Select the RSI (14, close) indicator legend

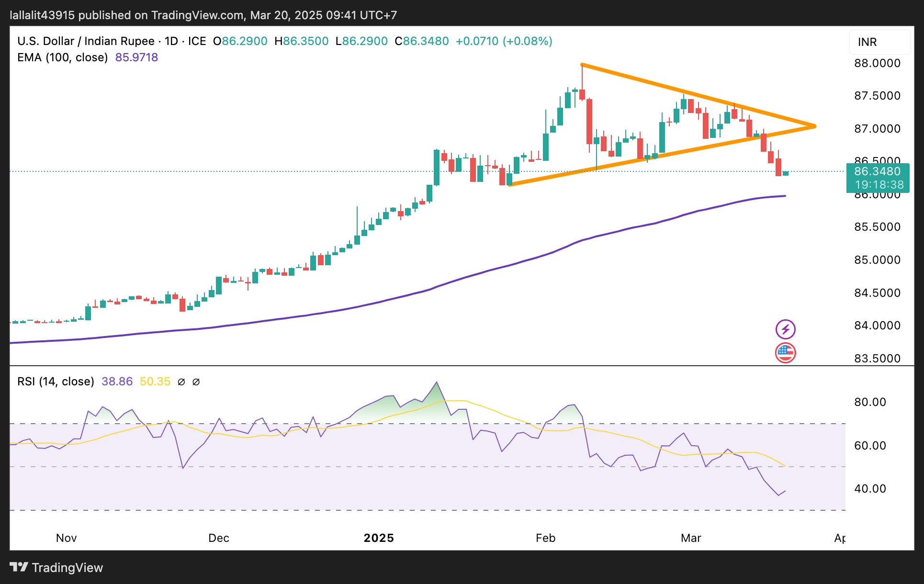56,382
